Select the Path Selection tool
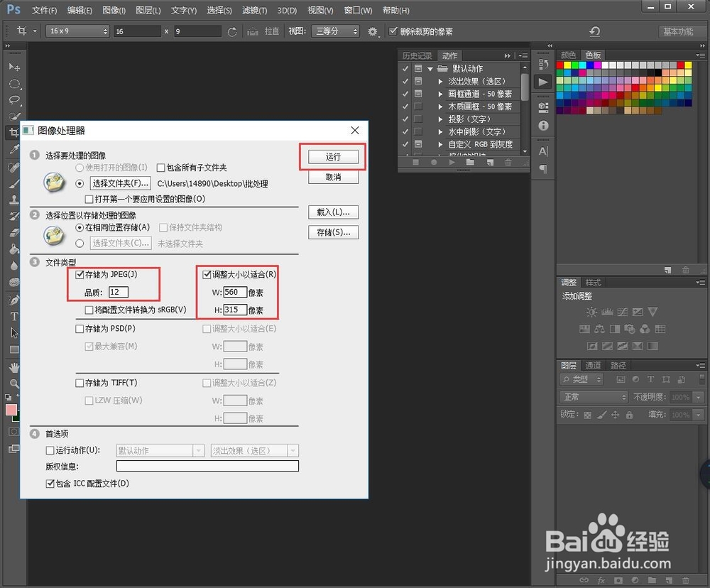Viewport: 710px width, 588px height. click(14, 333)
